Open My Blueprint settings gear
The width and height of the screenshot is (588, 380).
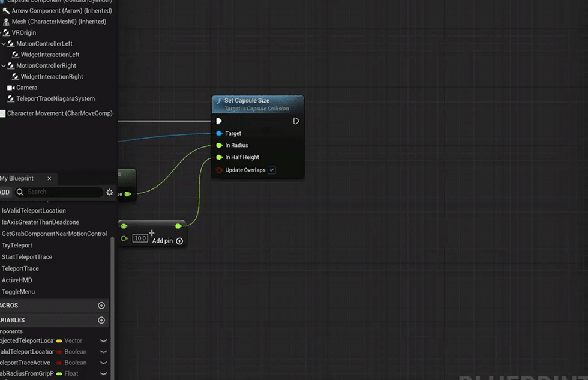click(109, 192)
